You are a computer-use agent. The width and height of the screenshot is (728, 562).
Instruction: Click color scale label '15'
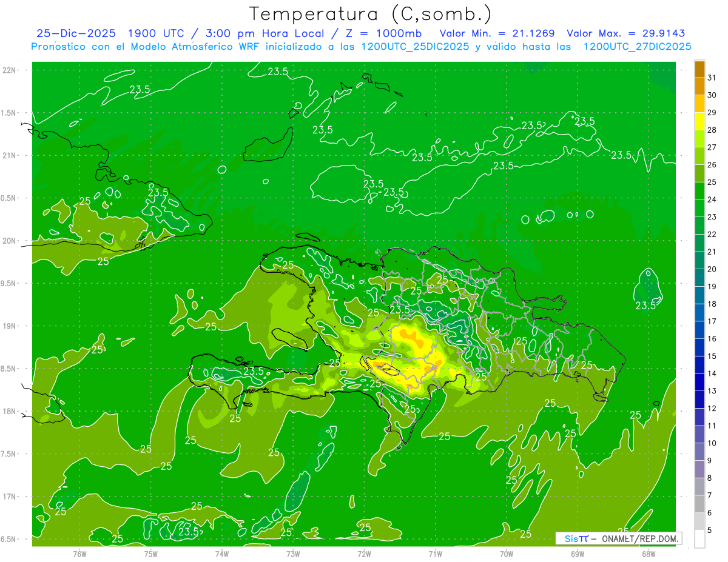tap(712, 356)
